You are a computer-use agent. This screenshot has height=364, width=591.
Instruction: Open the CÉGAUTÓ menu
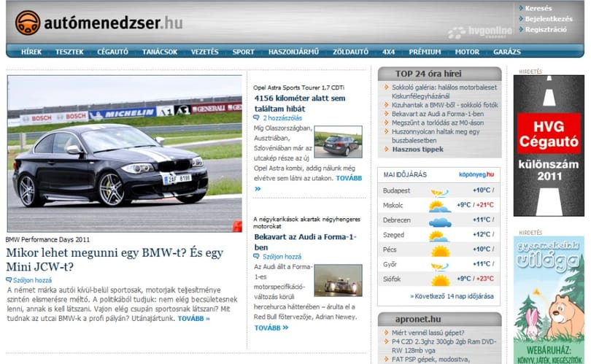point(112,52)
